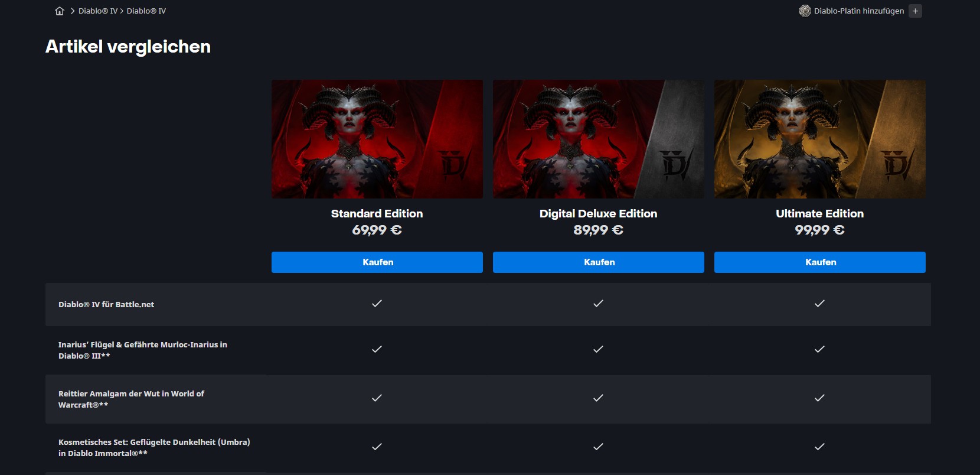
Task: Click Digital Deluxe checkmark for Inarius' Flügel row
Action: coord(598,349)
